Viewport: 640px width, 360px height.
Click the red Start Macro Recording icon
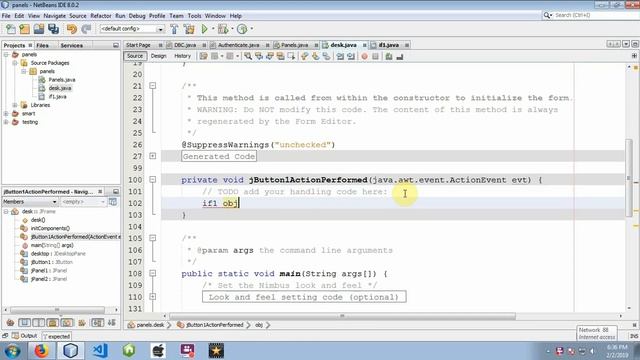[364, 56]
